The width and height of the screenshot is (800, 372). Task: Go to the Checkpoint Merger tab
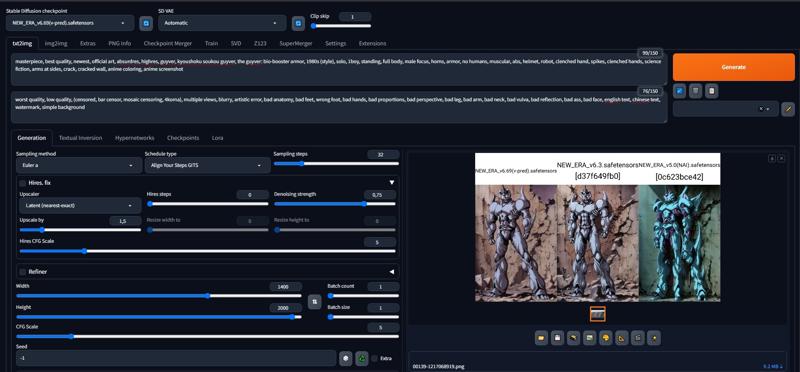(x=168, y=43)
